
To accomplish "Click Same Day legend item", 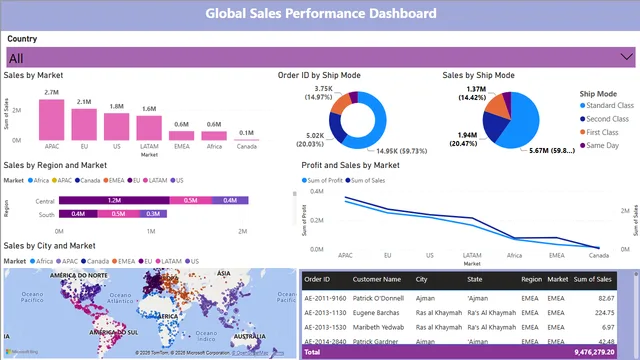I will pos(600,145).
